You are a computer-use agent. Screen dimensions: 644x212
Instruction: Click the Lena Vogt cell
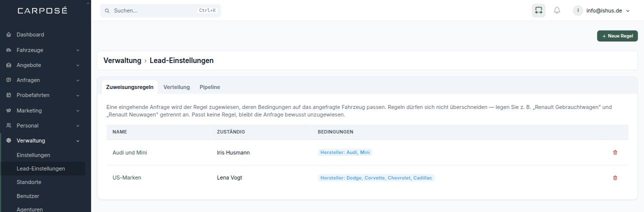coord(229,177)
